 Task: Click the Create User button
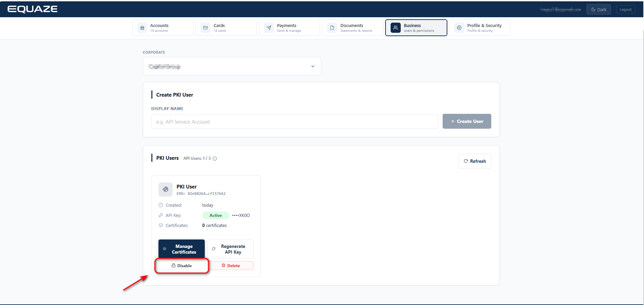[x=467, y=121]
